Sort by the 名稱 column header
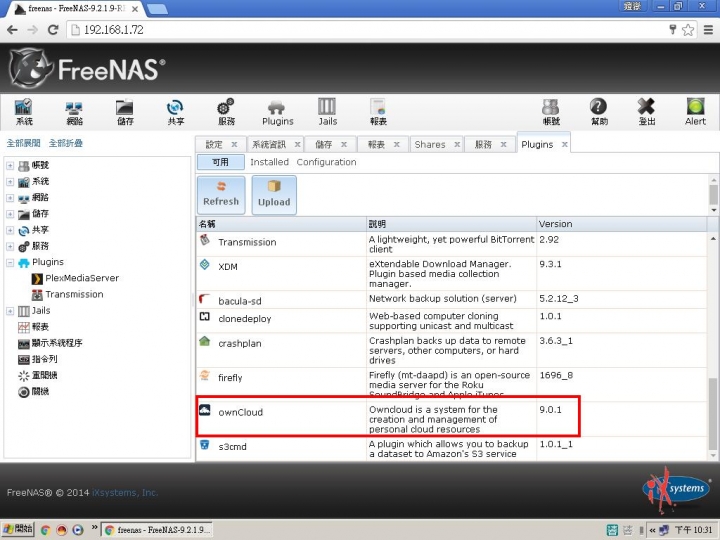 tap(281, 224)
